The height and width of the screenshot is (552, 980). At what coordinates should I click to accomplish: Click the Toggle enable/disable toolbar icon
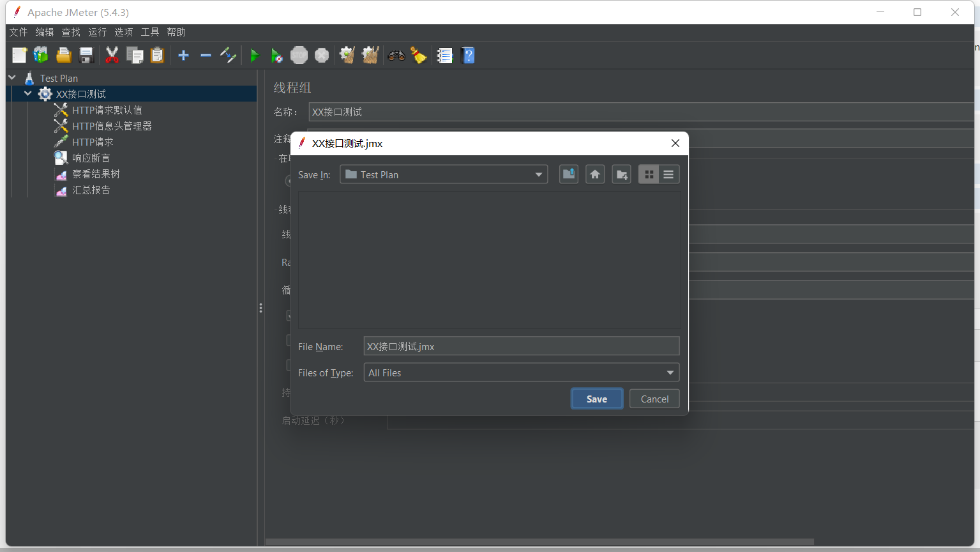click(228, 56)
